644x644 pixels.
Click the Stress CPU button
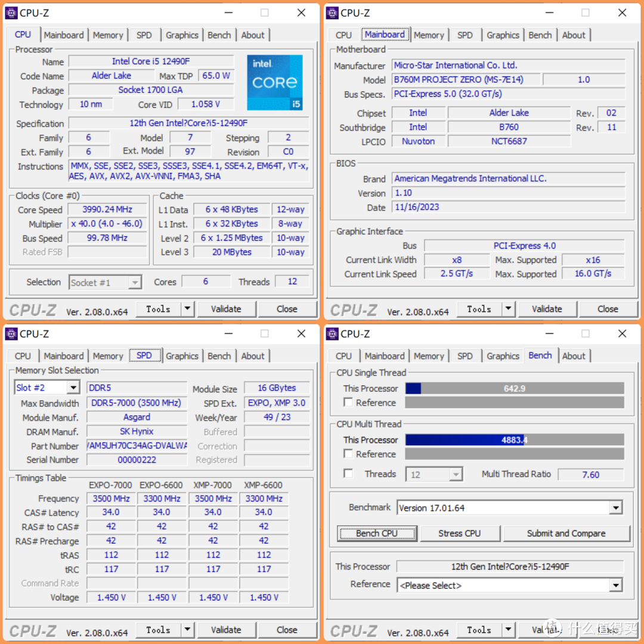click(x=460, y=533)
